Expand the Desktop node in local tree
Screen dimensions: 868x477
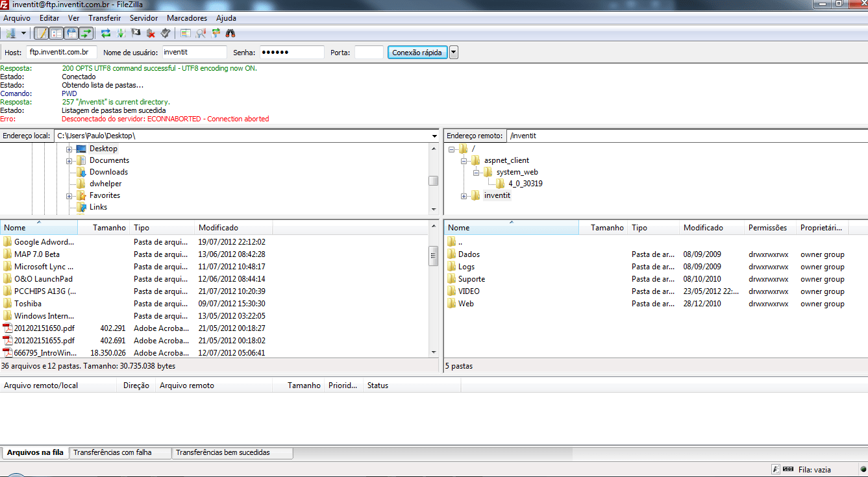pyautogui.click(x=69, y=149)
